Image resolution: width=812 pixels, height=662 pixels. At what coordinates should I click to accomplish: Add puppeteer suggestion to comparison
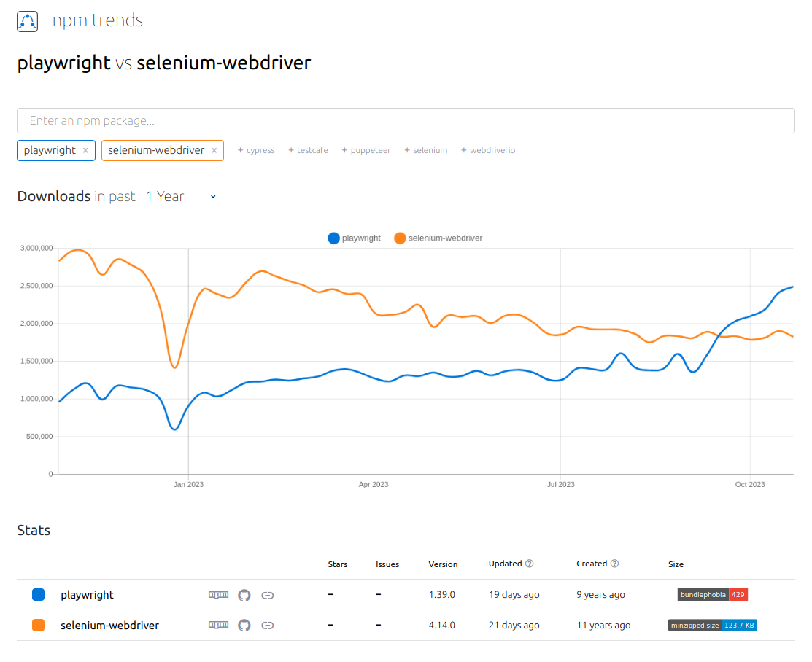pos(366,150)
